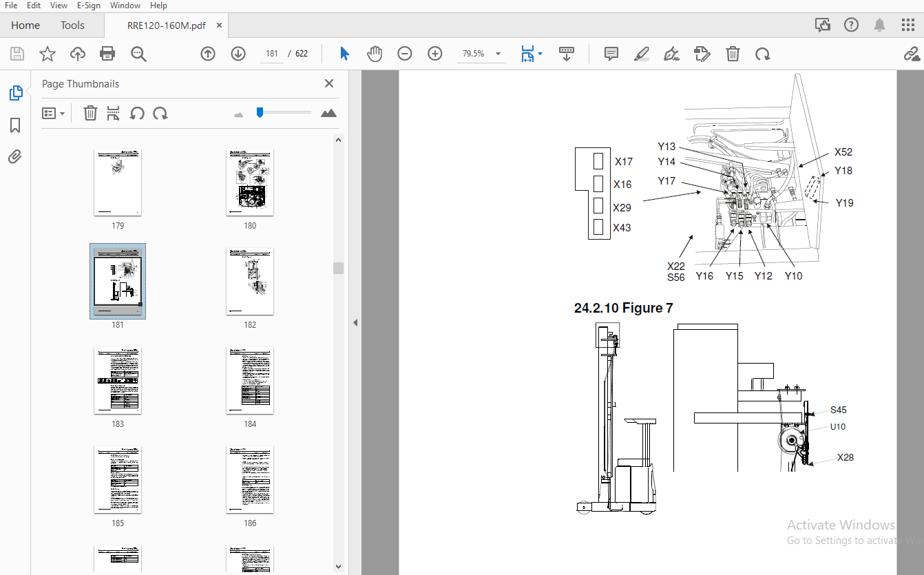The width and height of the screenshot is (924, 575).
Task: Select the Highlight text pen tool
Action: [642, 54]
